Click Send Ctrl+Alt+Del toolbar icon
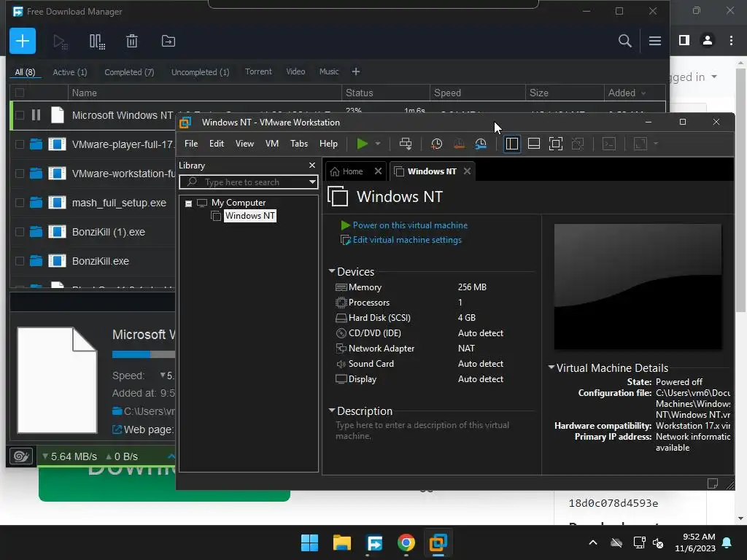The width and height of the screenshot is (747, 560). (406, 144)
